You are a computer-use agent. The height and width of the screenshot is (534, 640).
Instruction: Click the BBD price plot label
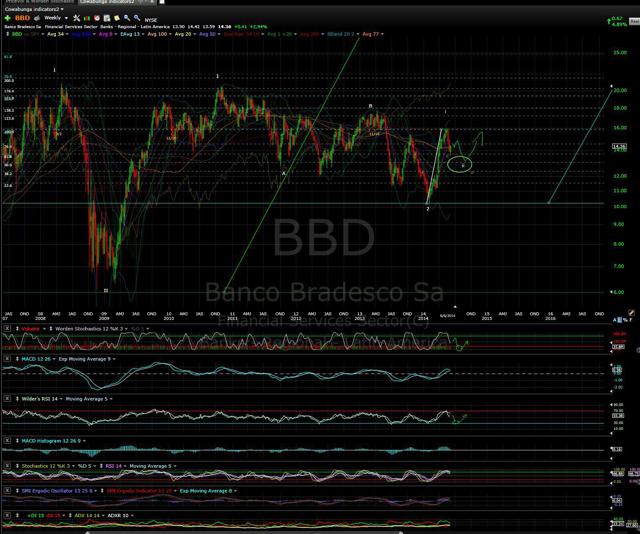[x=17, y=34]
